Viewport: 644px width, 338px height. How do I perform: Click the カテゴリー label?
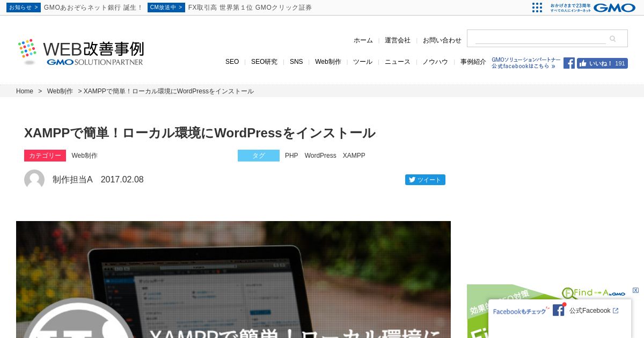[45, 156]
